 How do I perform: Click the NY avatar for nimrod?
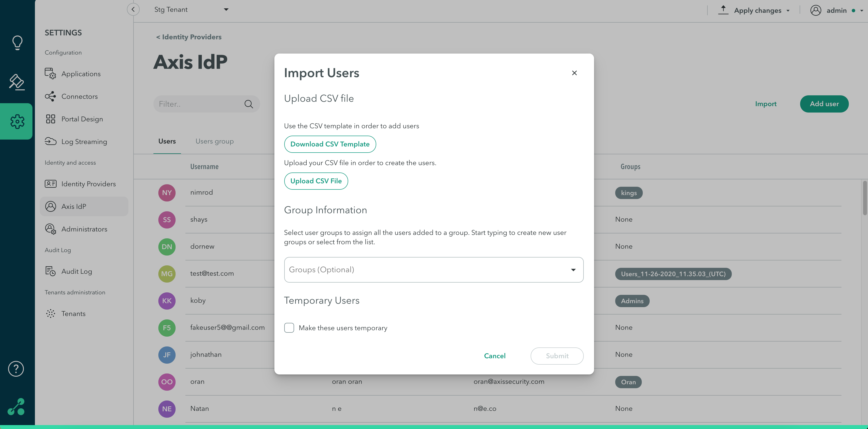click(167, 193)
